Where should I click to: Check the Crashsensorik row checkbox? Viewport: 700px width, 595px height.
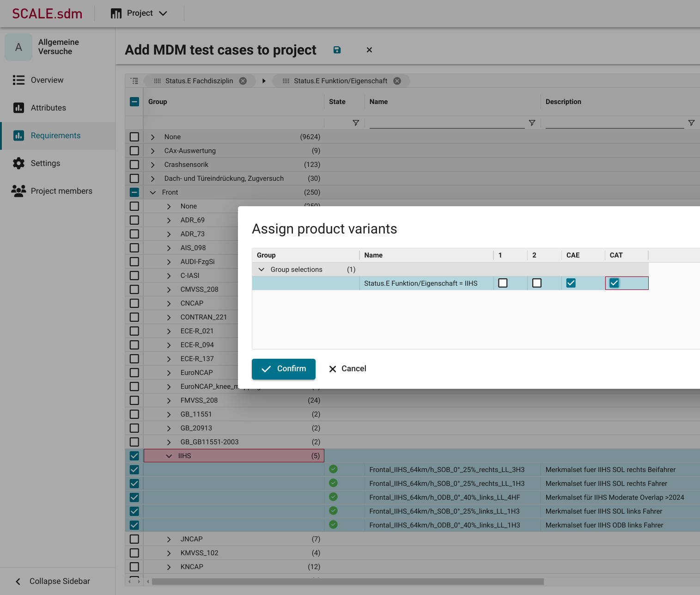tap(134, 165)
